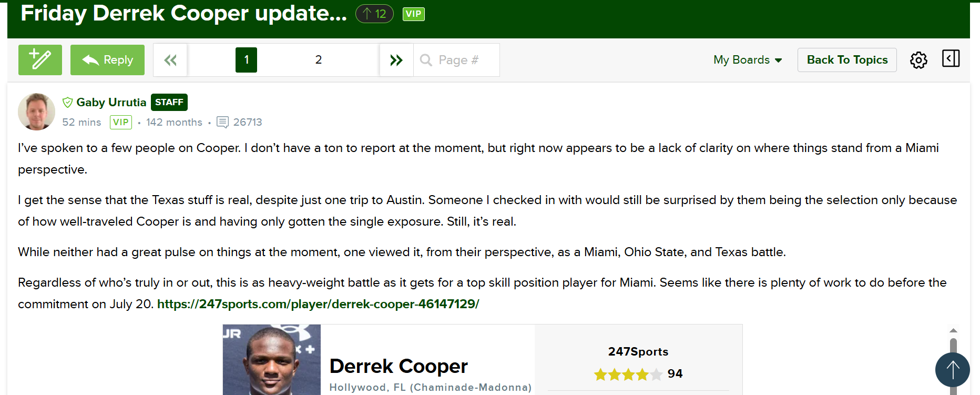Screen dimensions: 980x395
Task: Open the 247sports.com derrek-cooper player link
Action: (318, 304)
